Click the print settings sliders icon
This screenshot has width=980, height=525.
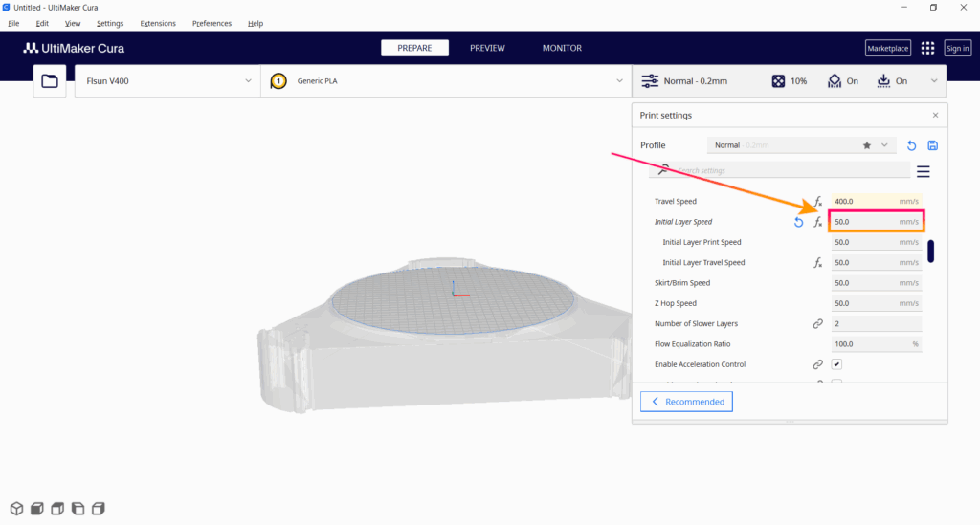(x=650, y=81)
